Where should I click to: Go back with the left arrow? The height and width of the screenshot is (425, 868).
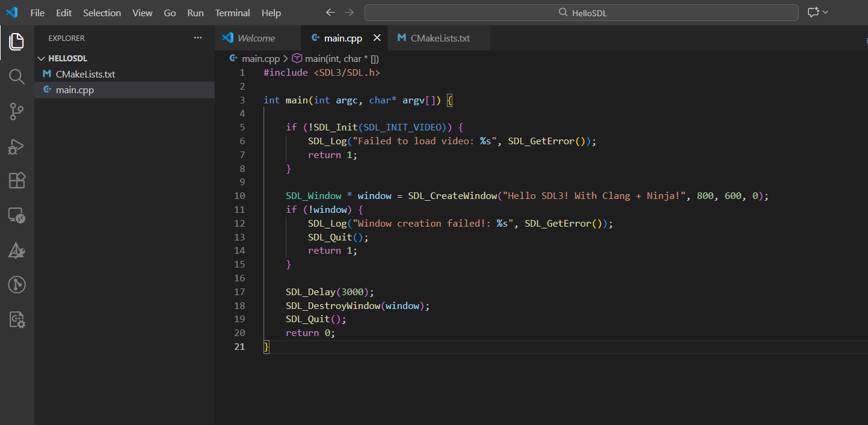(x=330, y=13)
